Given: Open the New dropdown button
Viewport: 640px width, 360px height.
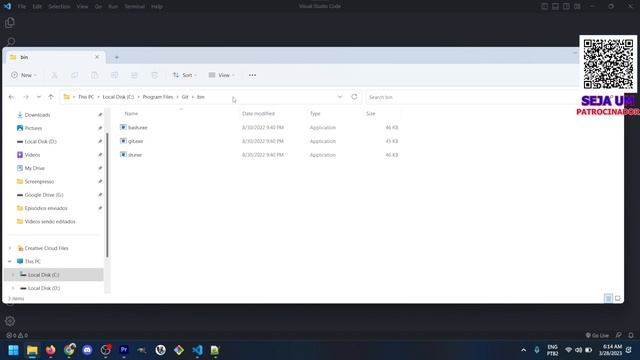Looking at the screenshot, I should tap(24, 75).
